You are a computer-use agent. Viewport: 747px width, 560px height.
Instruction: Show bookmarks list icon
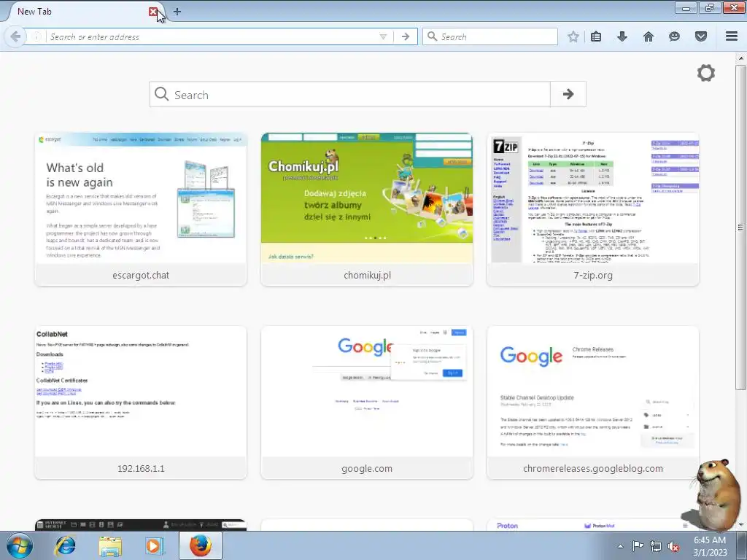click(x=596, y=36)
